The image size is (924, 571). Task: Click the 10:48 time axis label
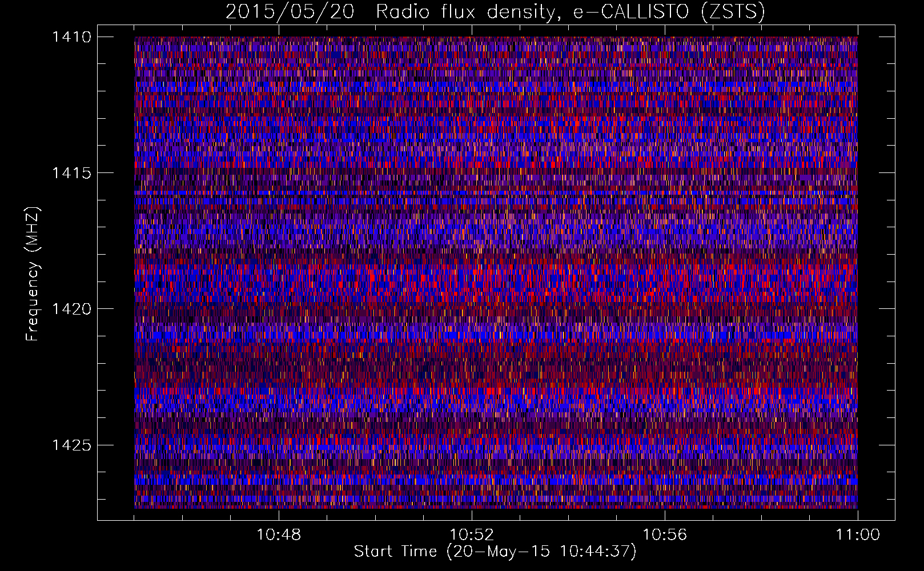279,535
